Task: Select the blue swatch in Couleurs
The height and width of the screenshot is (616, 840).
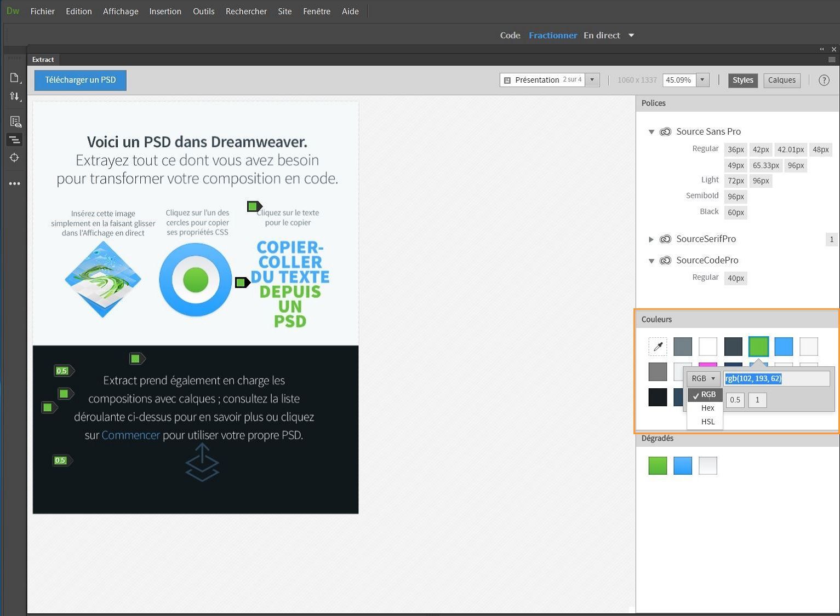Action: click(784, 346)
